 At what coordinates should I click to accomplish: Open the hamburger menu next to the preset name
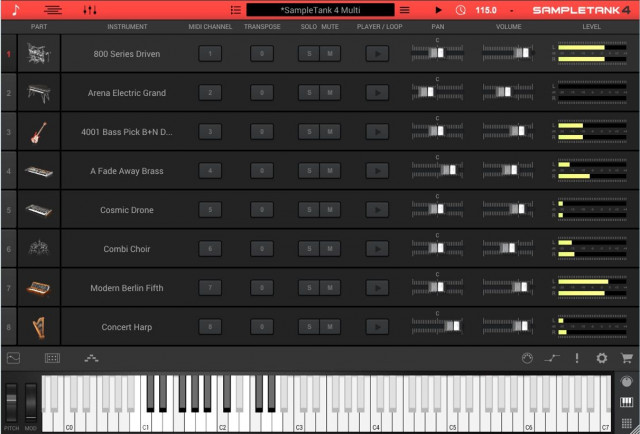[404, 10]
